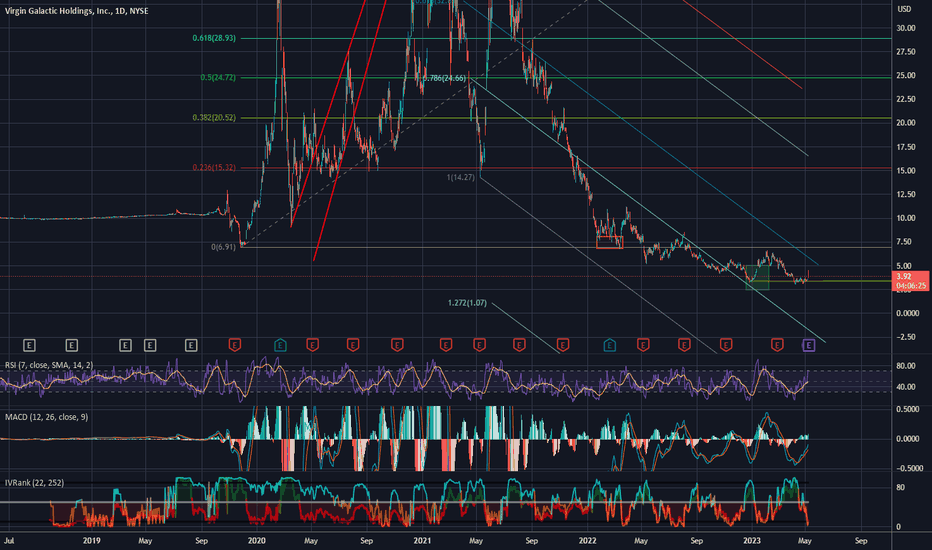Select the RSI (7, close, SMA, 14, 2) legend
This screenshot has height=550, width=932.
(x=49, y=365)
